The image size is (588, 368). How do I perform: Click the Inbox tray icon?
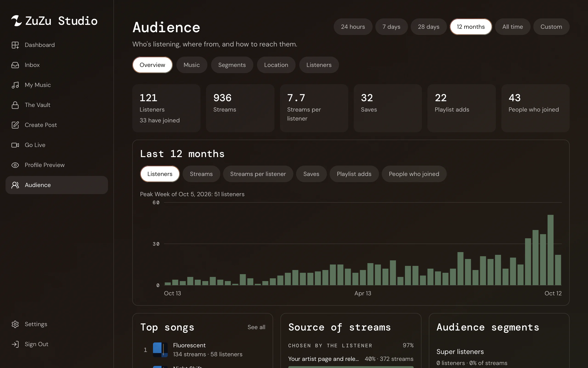point(15,65)
